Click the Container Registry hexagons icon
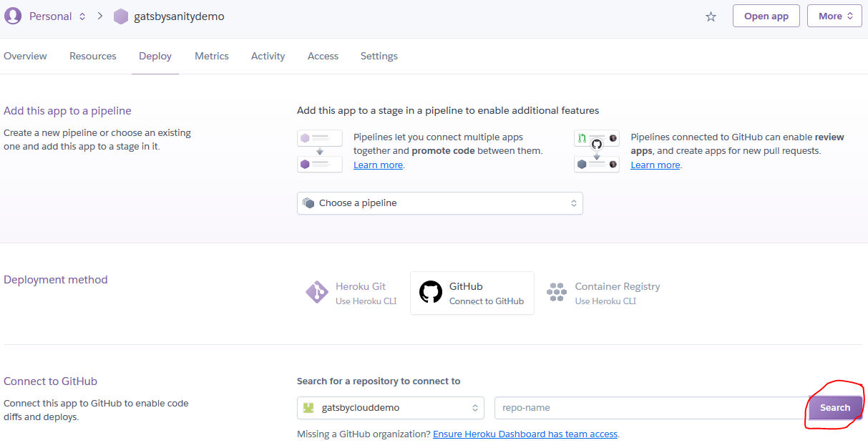The image size is (868, 448). tap(557, 293)
